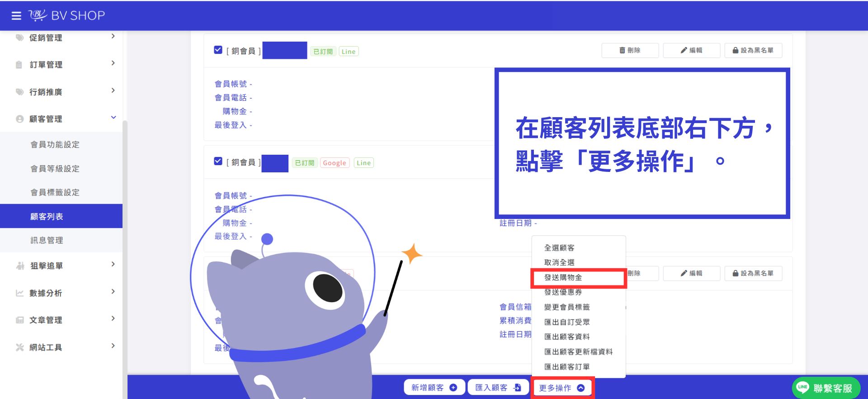Uncheck the first 銅會員 customer checkbox
Viewport: 868px width, 399px height.
(218, 50)
